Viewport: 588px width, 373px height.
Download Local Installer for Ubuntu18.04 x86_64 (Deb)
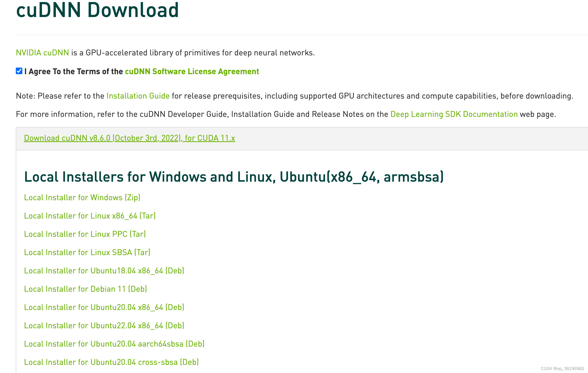click(104, 271)
